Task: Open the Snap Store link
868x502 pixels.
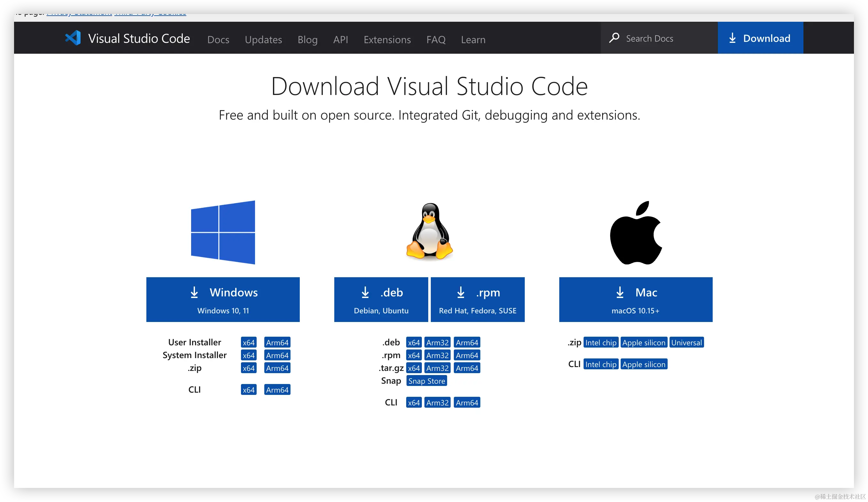Action: coord(426,381)
